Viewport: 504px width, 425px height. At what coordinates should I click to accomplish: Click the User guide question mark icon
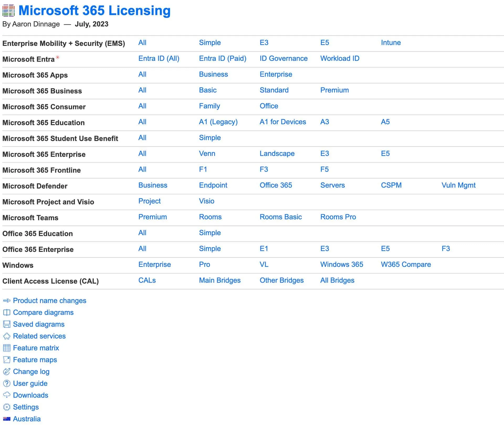7,383
